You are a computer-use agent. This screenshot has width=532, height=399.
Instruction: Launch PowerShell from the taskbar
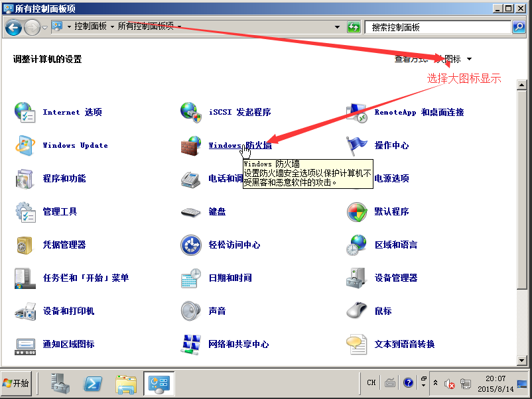[93, 383]
